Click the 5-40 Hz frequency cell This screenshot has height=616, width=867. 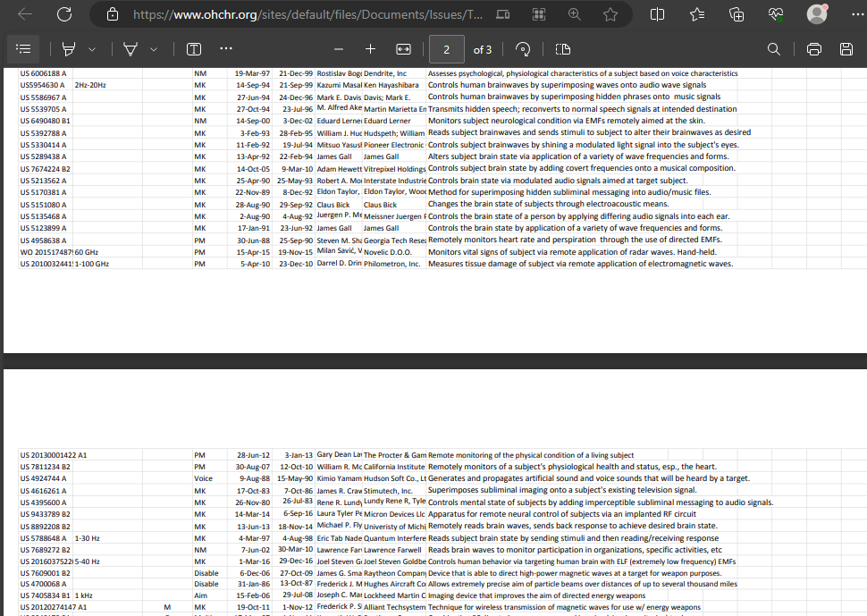(88, 561)
